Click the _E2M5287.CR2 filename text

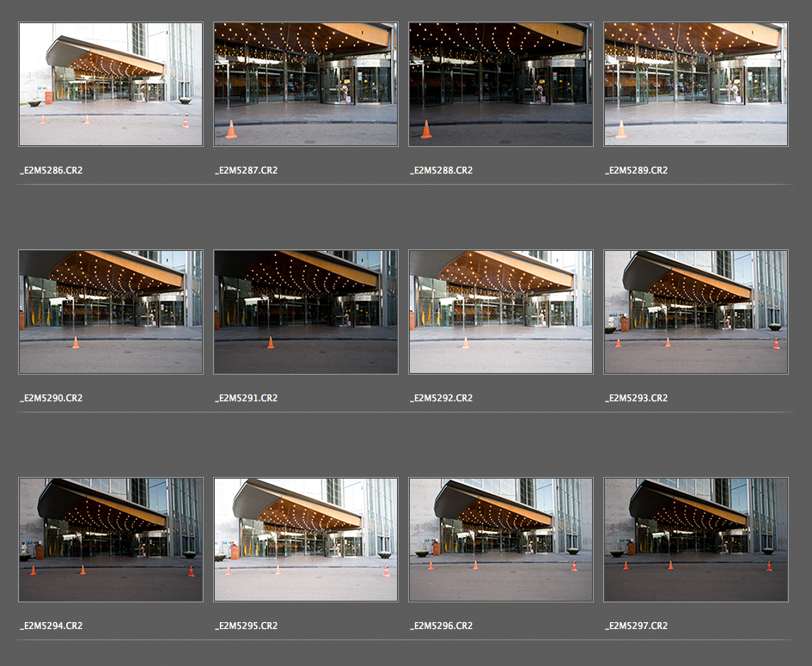point(246,171)
